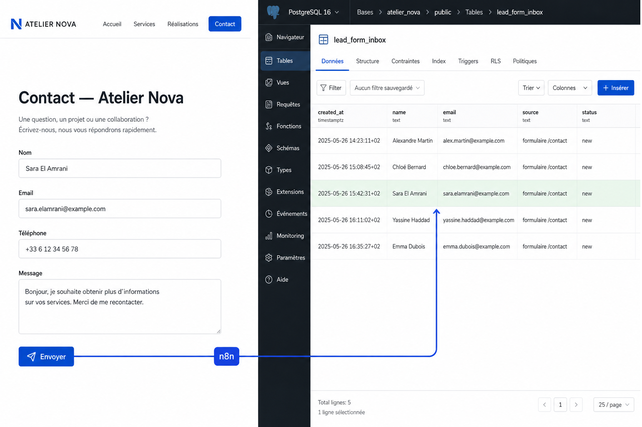Click the Nom input field
The height and width of the screenshot is (427, 642).
click(120, 168)
